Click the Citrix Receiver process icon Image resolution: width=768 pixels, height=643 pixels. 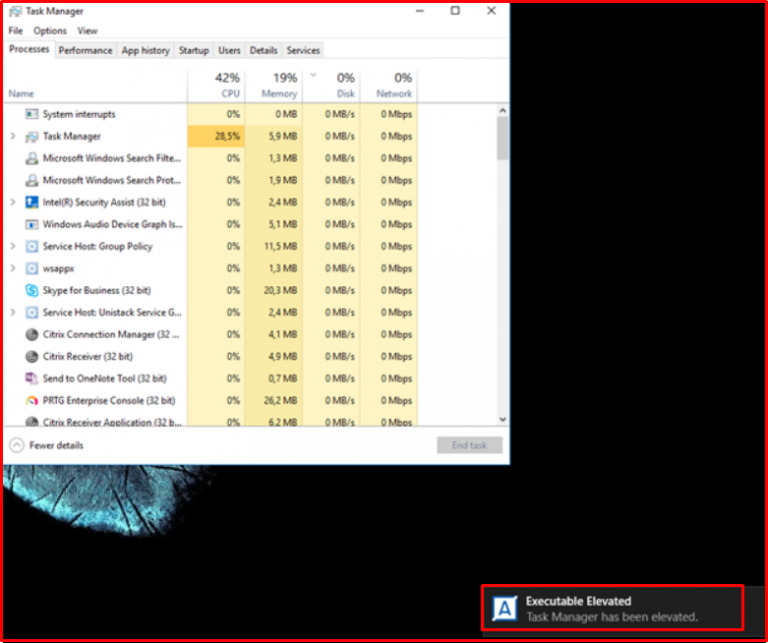click(32, 356)
